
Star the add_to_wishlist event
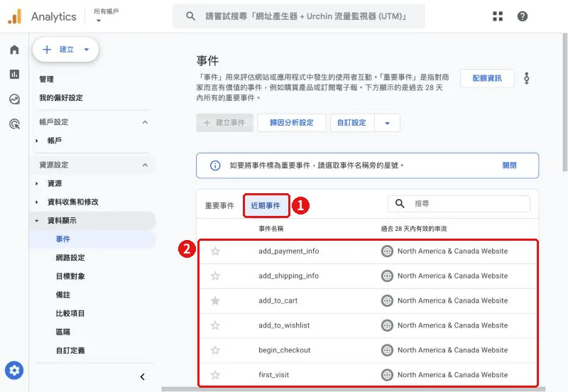click(x=215, y=325)
